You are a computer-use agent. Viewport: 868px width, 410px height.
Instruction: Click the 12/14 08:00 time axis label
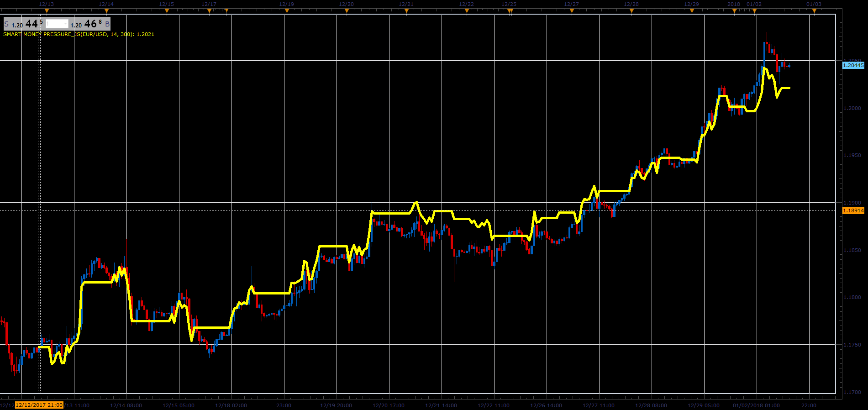(x=126, y=405)
